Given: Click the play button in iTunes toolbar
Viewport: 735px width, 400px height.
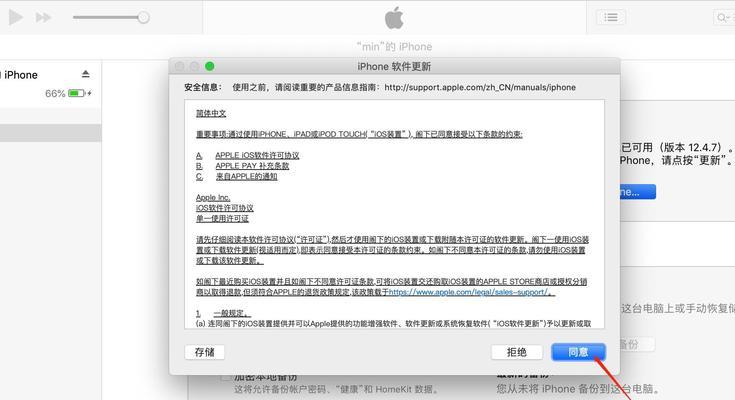Looking at the screenshot, I should 15,17.
